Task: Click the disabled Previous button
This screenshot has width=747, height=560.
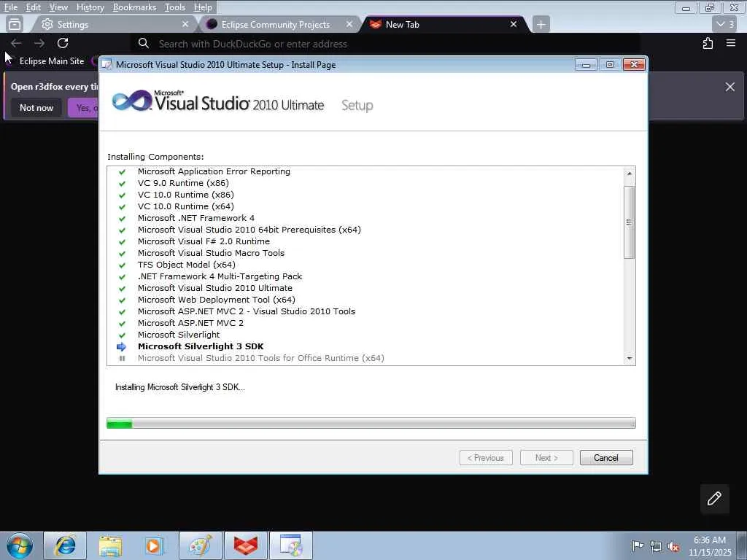Action: tap(486, 458)
